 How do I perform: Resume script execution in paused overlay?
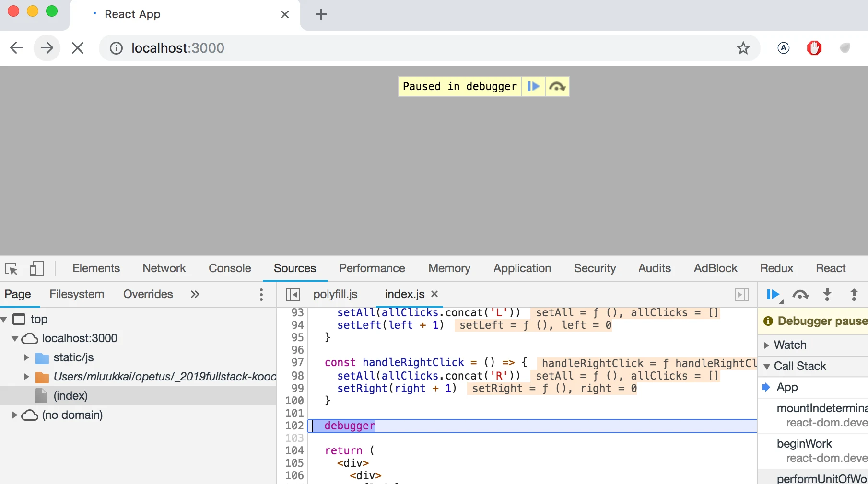533,87
